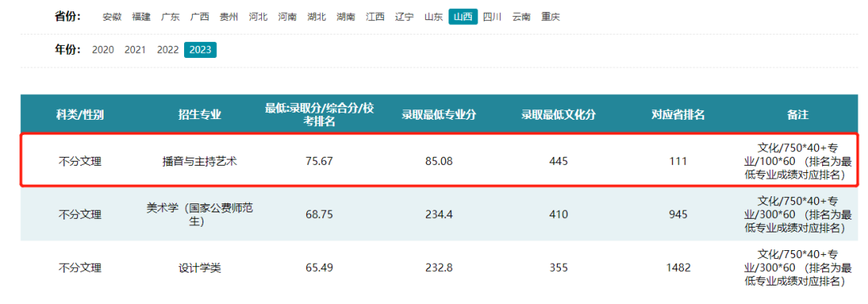Click the active 2023 year tab
Image resolution: width=868 pixels, height=304 pixels.
200,50
